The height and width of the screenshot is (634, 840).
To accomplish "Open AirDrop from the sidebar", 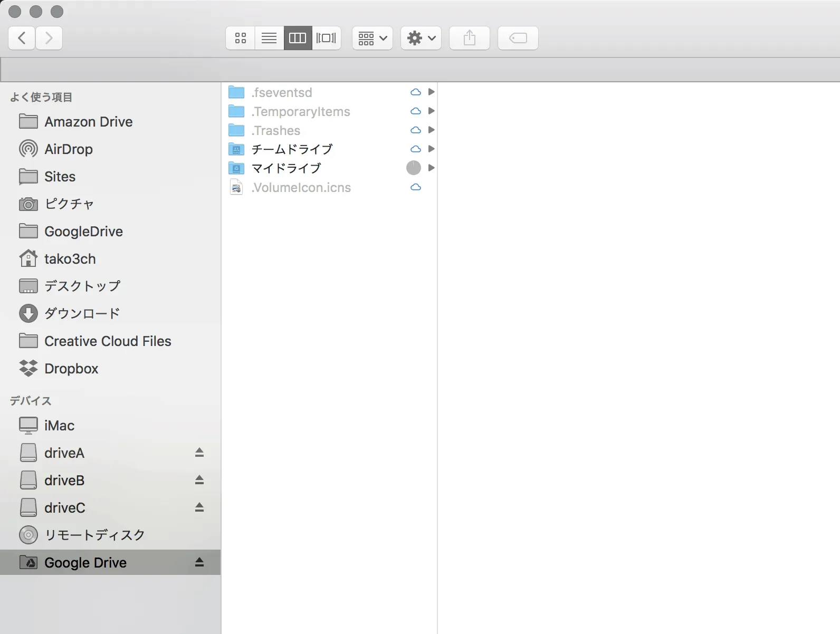I will point(69,149).
